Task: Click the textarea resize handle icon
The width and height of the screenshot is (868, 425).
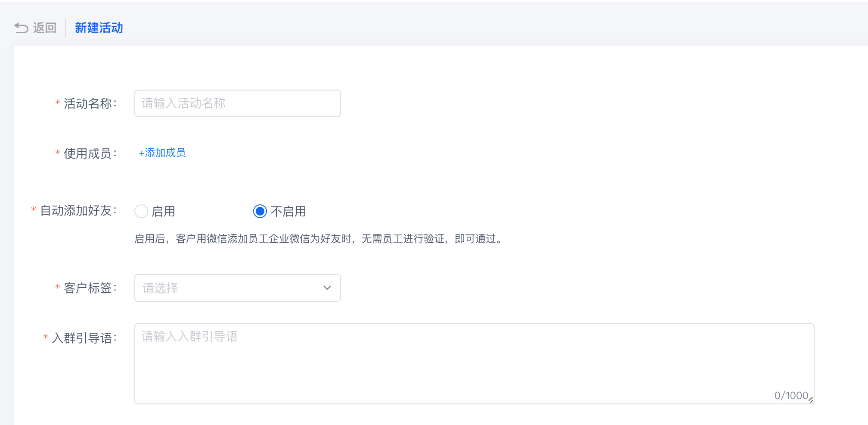Action: point(811,400)
